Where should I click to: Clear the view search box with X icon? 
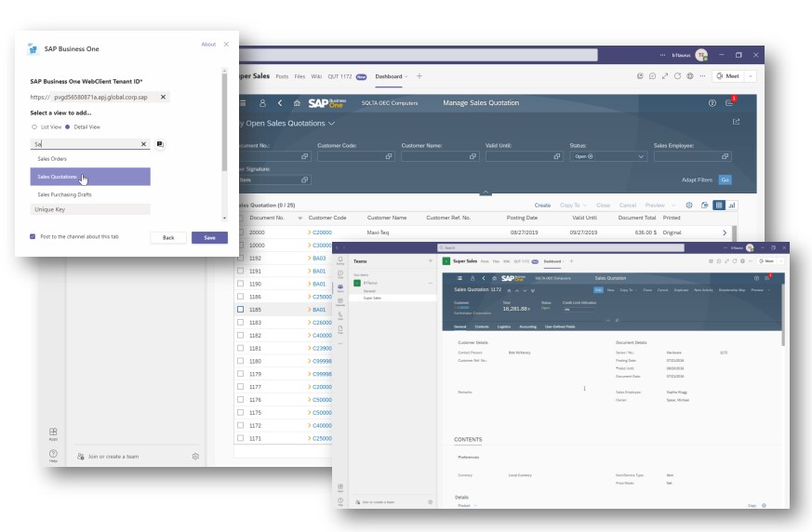point(143,144)
